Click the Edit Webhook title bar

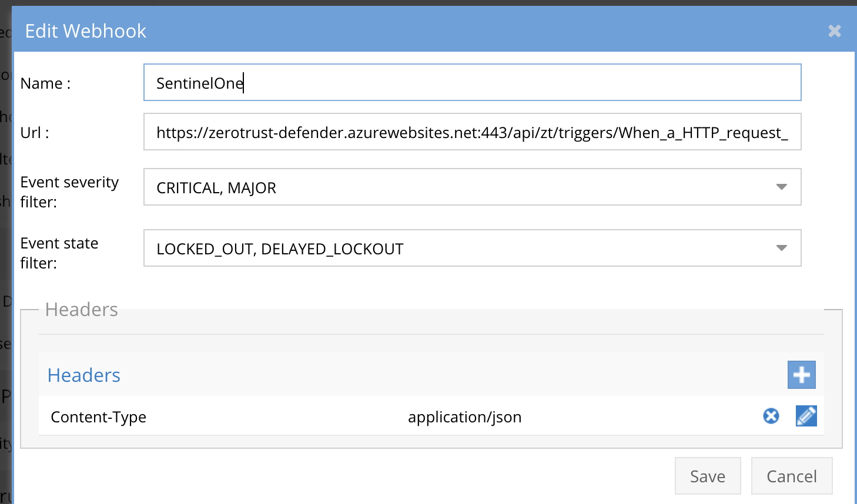coord(86,31)
